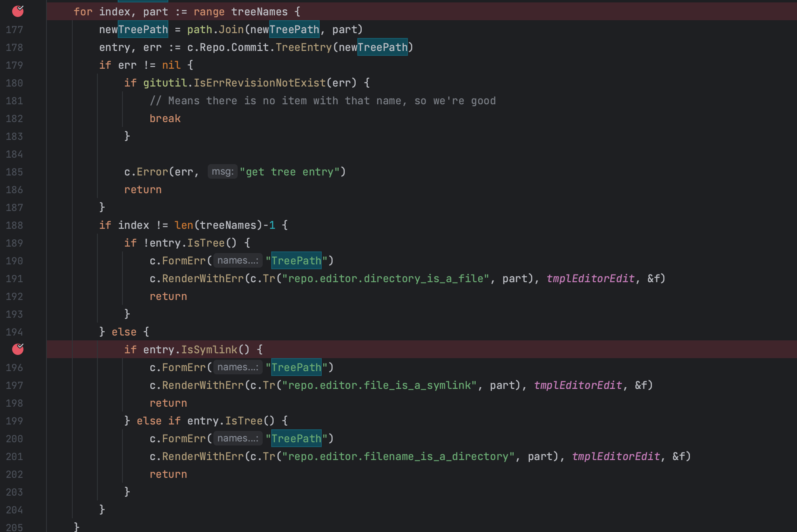Click 'path.Join' call on line 177

coord(215,30)
